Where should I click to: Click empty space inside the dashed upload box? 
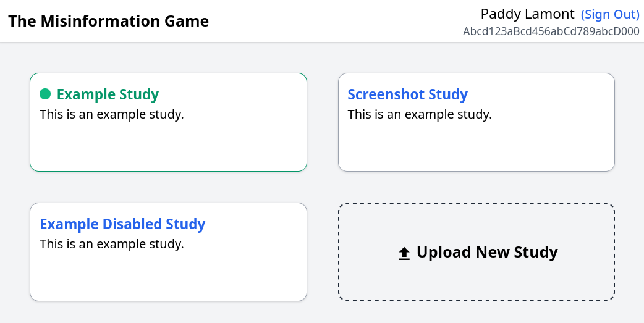477,283
